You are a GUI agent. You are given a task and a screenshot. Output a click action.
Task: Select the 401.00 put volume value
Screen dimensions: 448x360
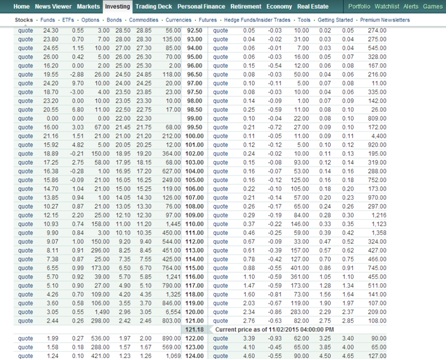click(300, 268)
